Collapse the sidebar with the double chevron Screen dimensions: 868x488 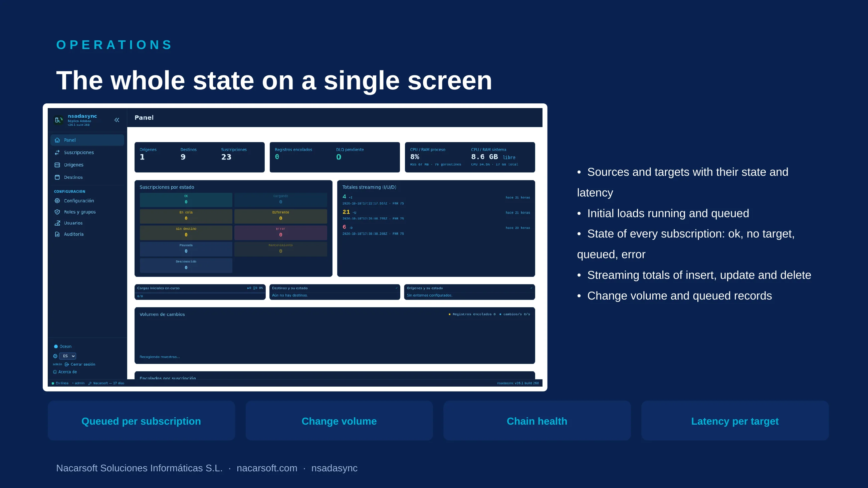pos(117,120)
